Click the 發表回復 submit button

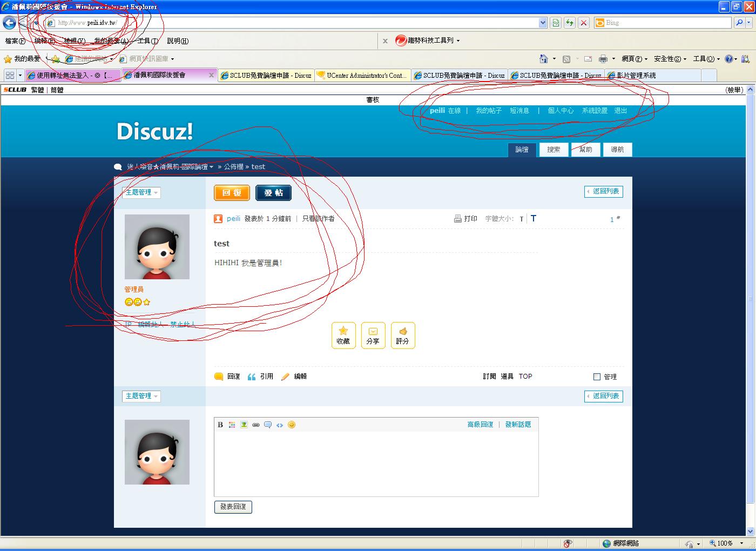[233, 507]
